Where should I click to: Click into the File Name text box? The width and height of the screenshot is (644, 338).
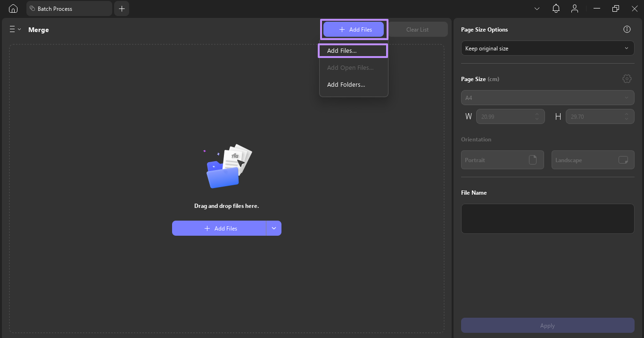click(548, 219)
